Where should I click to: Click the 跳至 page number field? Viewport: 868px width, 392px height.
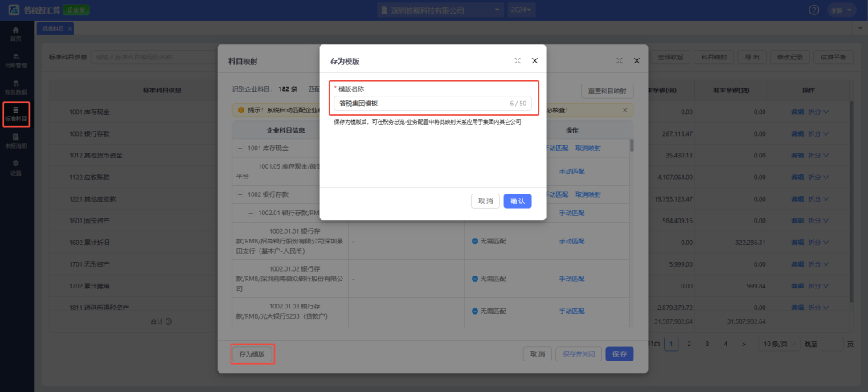click(832, 344)
